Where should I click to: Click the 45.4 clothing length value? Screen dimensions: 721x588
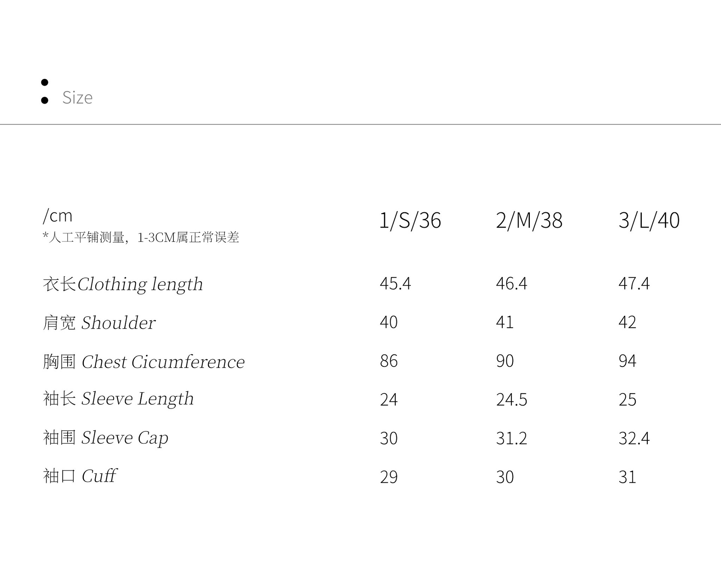coord(395,283)
